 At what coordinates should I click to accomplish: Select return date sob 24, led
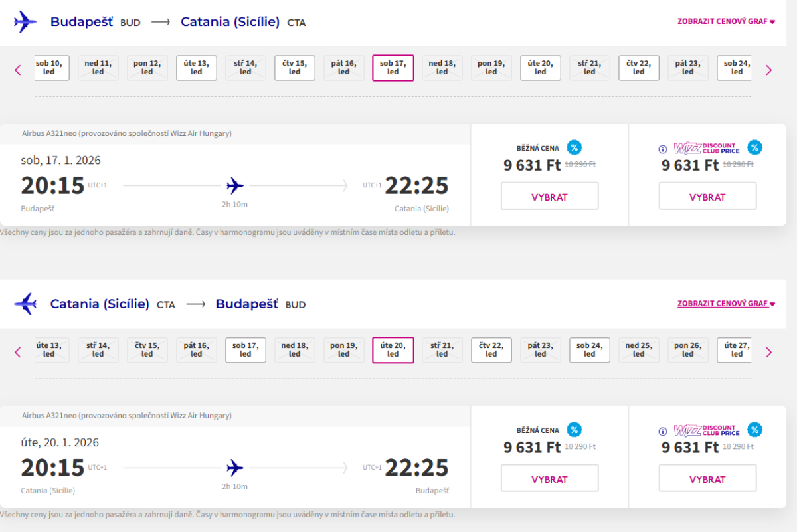(x=590, y=350)
